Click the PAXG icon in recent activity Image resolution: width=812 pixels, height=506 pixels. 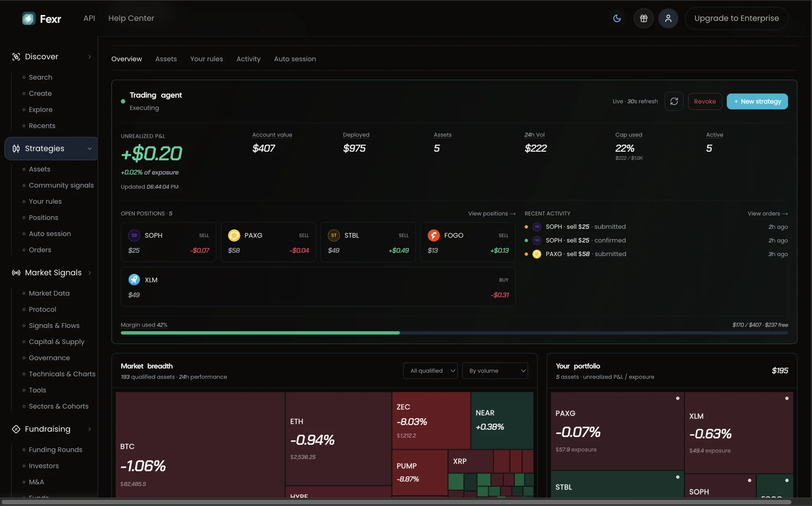click(537, 254)
